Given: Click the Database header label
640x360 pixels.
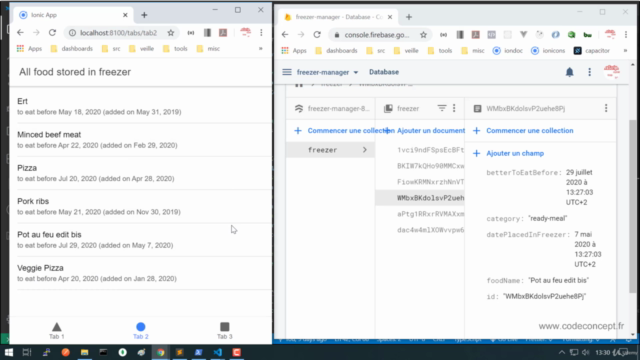Looking at the screenshot, I should [x=384, y=72].
